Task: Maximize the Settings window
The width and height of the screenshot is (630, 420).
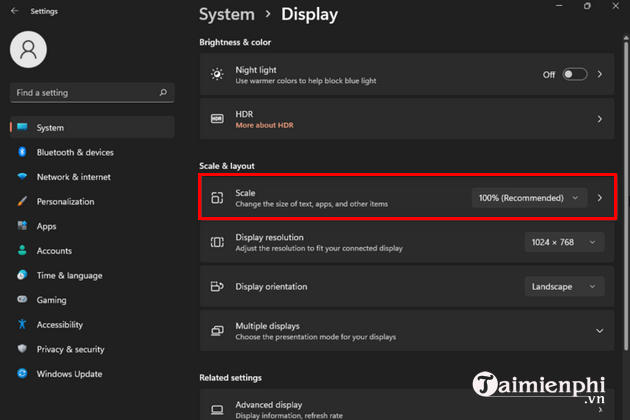Action: click(587, 6)
